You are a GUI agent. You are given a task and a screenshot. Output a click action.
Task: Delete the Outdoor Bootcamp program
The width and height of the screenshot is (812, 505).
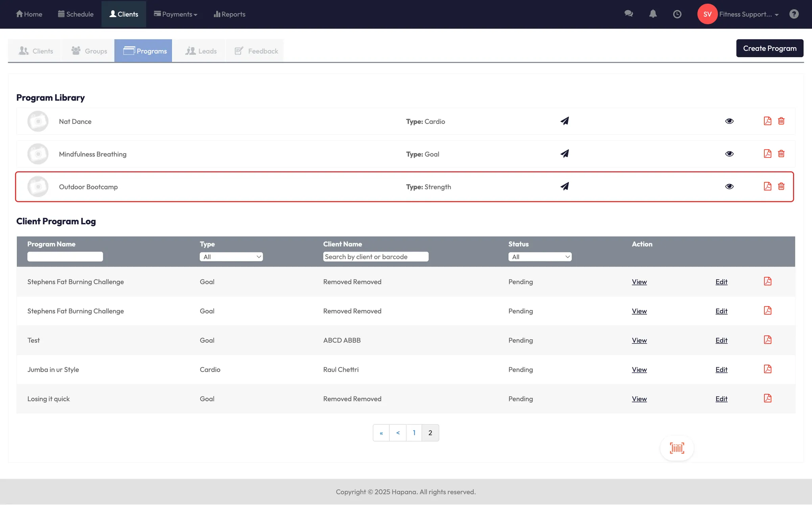pyautogui.click(x=781, y=186)
